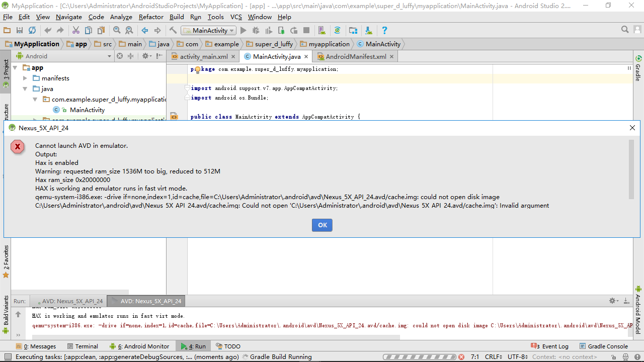Open the Messages tool window
644x362 pixels.
tap(36, 346)
